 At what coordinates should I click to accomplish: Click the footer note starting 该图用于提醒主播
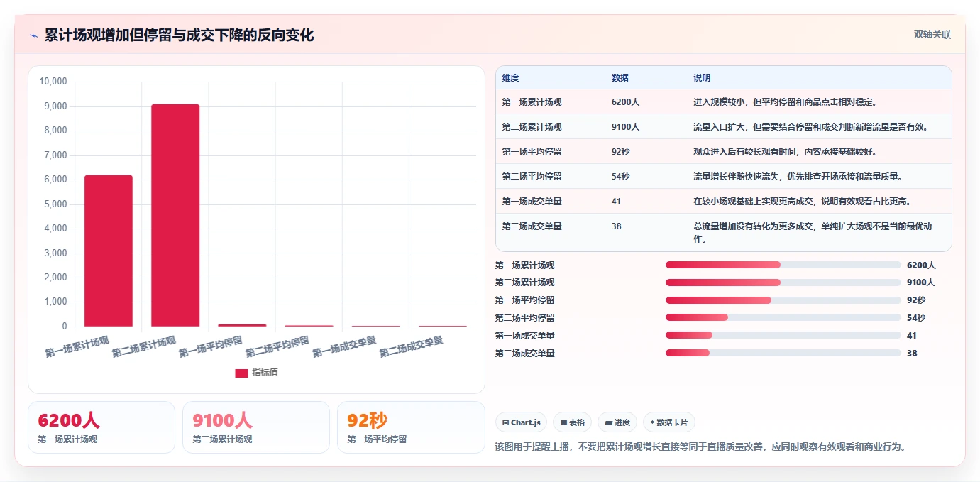[x=700, y=447]
